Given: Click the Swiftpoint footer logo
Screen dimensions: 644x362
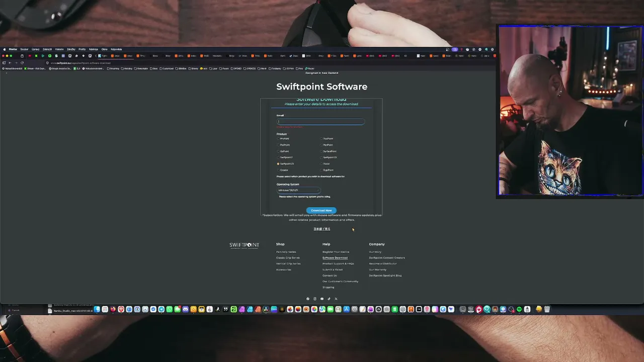Looking at the screenshot, I should (x=244, y=245).
